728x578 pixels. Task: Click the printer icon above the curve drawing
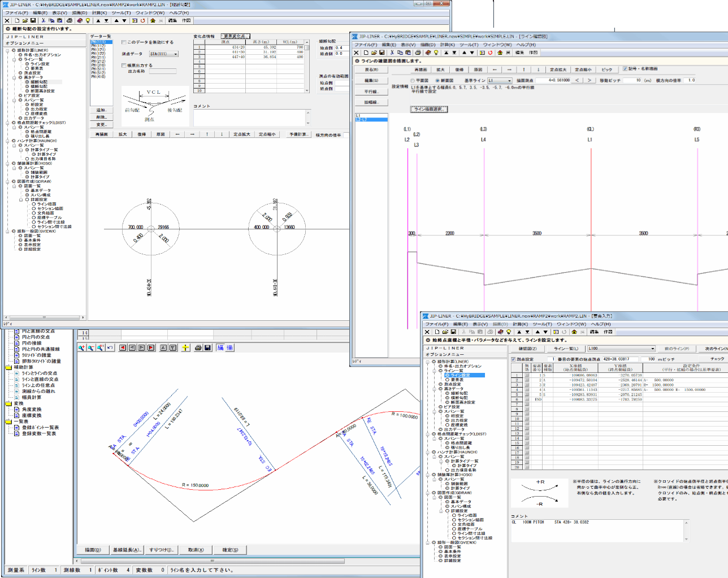click(x=198, y=348)
